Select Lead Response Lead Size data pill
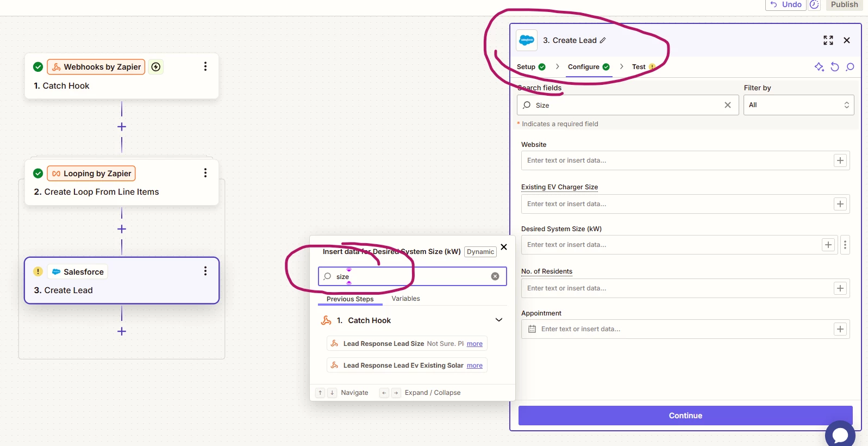The width and height of the screenshot is (868, 446). tap(407, 344)
